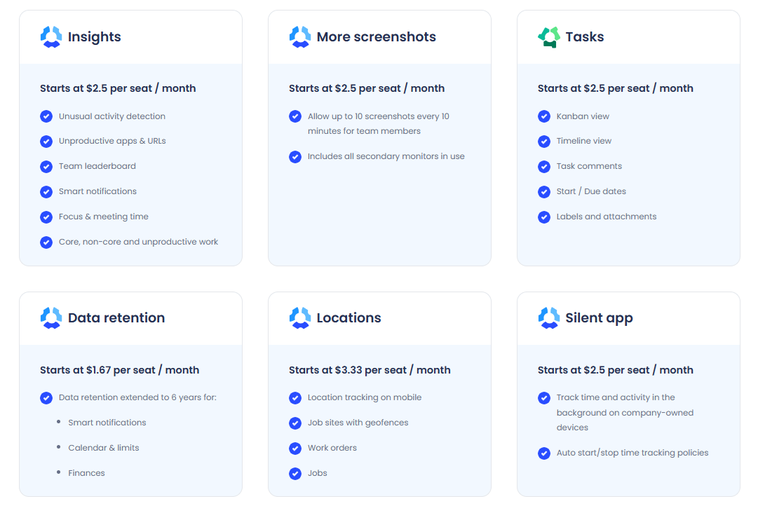Click checkmark icon beside Work orders

point(295,448)
